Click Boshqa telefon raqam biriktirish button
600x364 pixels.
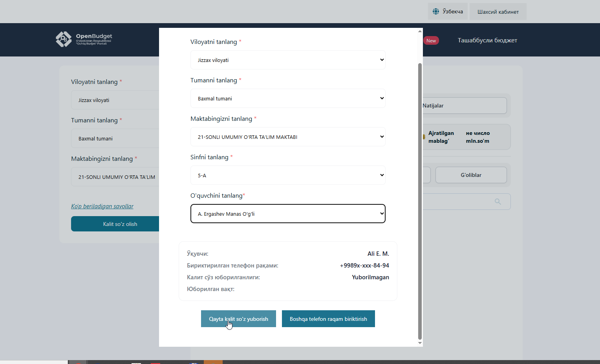point(328,319)
